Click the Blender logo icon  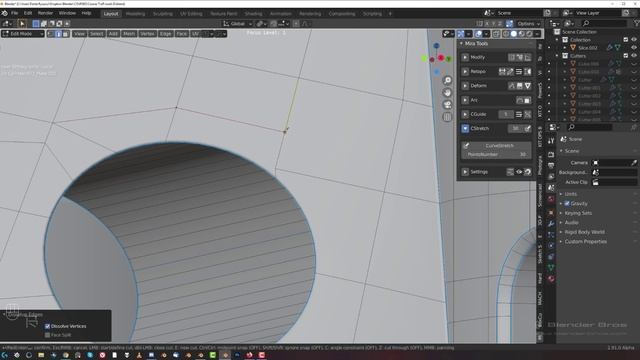click(4, 13)
